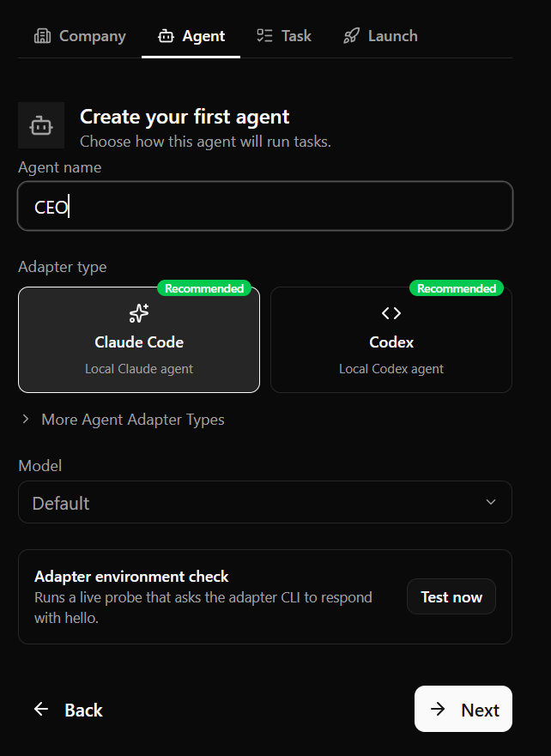Open the Model dropdown showing Default
Viewport: 551px width, 756px height.
click(265, 502)
